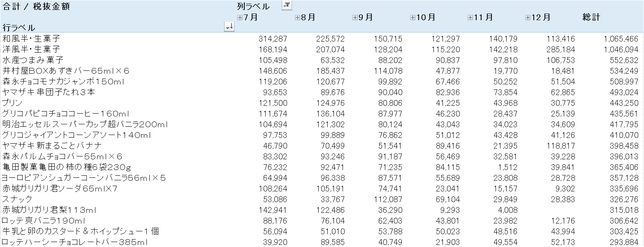Expand the 10月 column group
Screen dimensions: 644x247
click(x=412, y=17)
